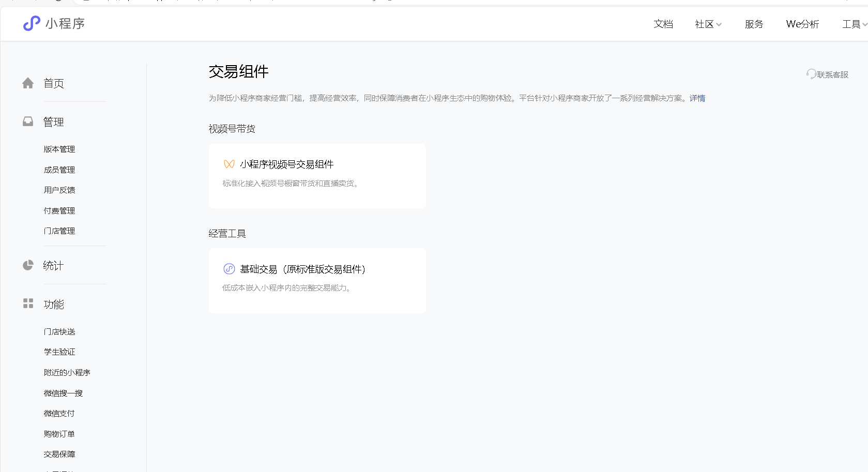Click the inbox icon beside 管理
The width and height of the screenshot is (868, 472).
(28, 121)
